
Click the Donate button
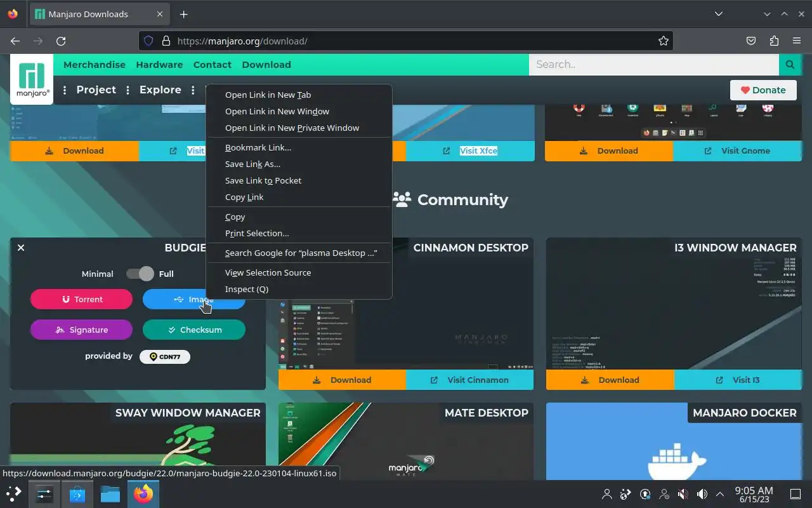click(x=763, y=90)
